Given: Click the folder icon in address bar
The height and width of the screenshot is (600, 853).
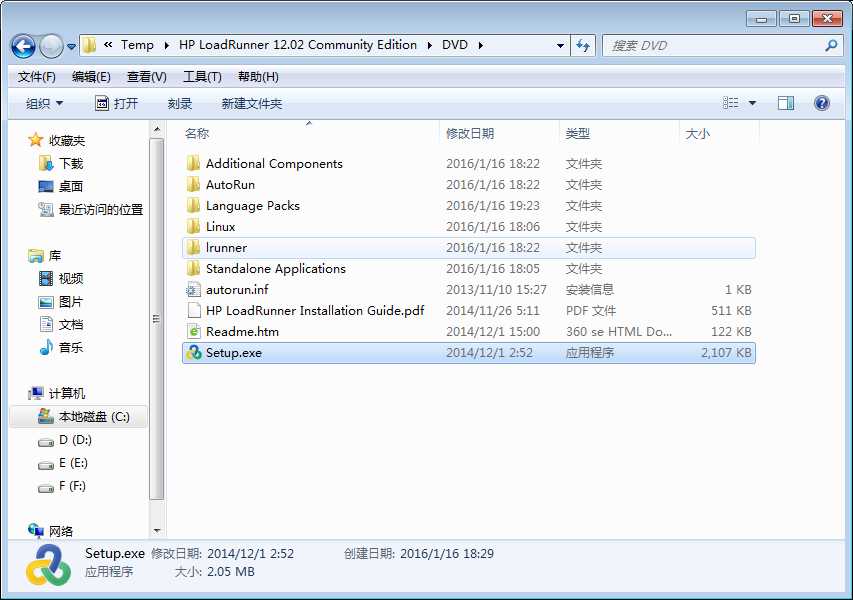Looking at the screenshot, I should pyautogui.click(x=90, y=45).
